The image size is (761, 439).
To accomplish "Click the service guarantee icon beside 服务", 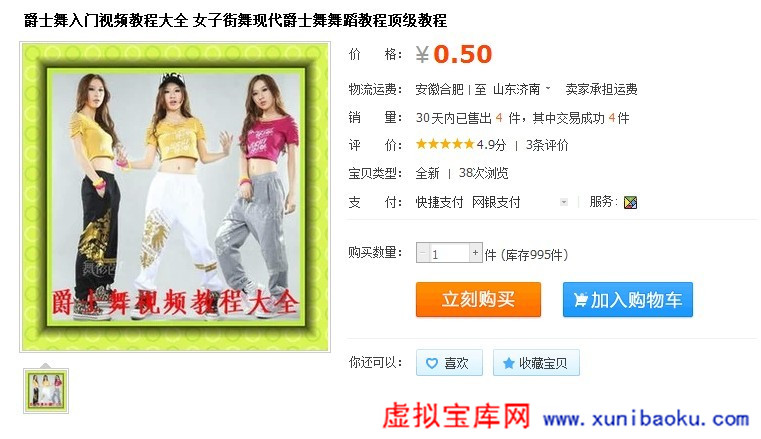I will pos(630,202).
